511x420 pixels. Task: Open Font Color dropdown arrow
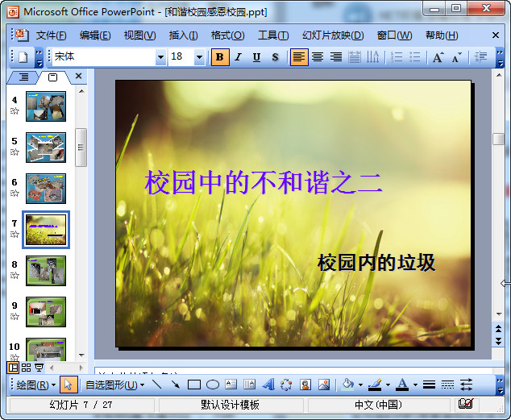(415, 385)
